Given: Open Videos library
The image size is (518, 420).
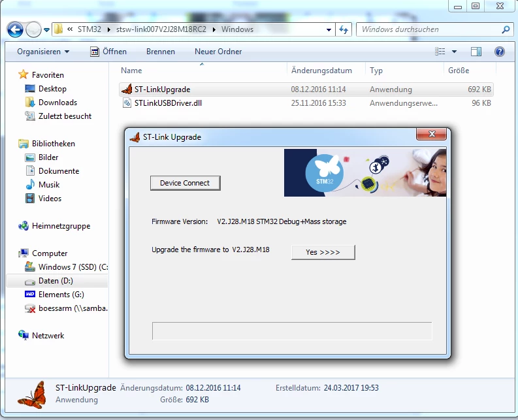Looking at the screenshot, I should (x=50, y=199).
